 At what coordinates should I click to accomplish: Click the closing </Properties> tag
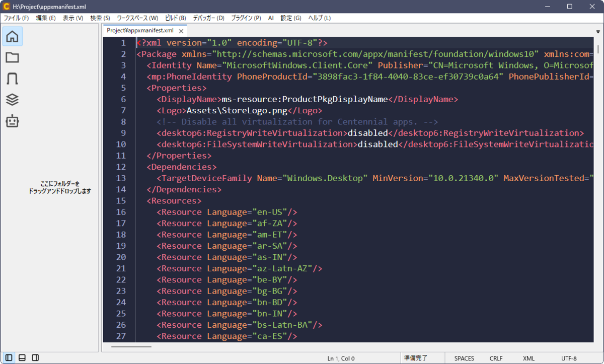(x=179, y=156)
